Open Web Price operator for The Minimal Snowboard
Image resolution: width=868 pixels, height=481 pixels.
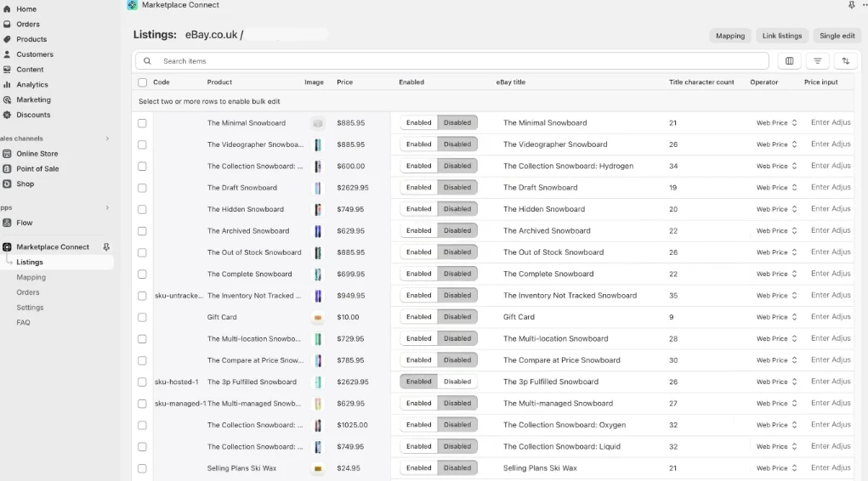pyautogui.click(x=776, y=123)
